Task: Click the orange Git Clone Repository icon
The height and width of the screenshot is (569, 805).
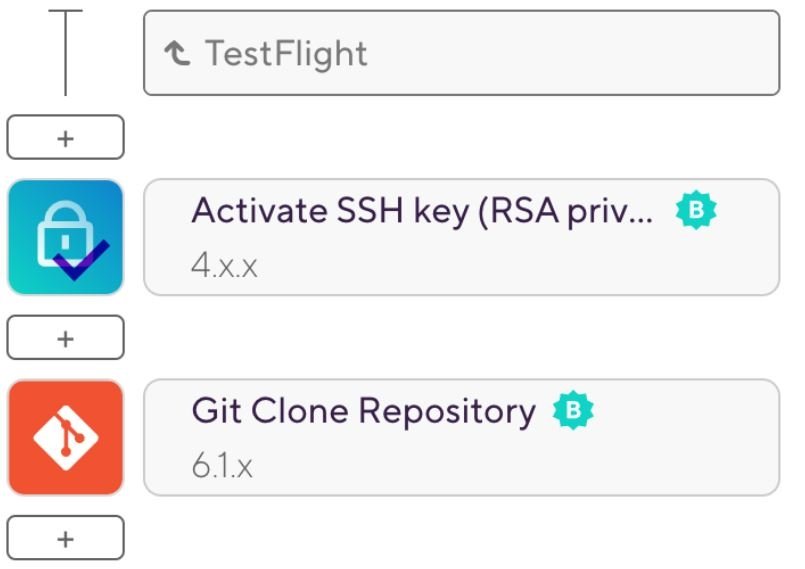Action: [x=65, y=437]
